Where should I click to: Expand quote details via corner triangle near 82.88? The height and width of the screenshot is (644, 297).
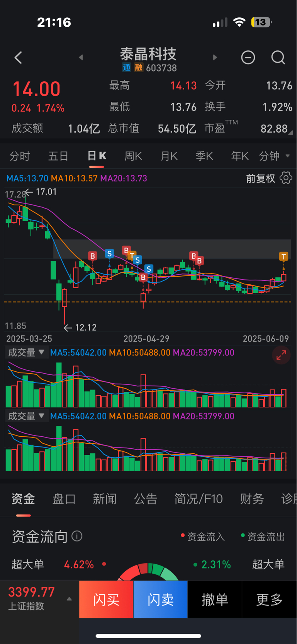coord(290,132)
